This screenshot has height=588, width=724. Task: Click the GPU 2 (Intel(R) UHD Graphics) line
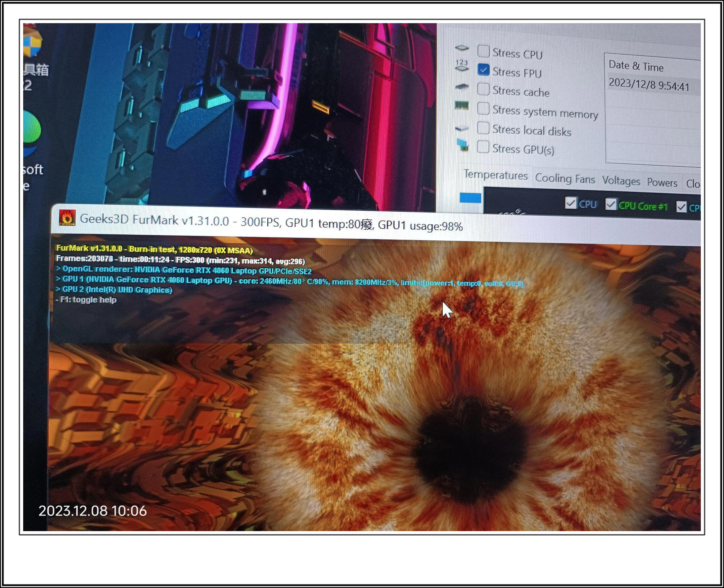[x=114, y=290]
